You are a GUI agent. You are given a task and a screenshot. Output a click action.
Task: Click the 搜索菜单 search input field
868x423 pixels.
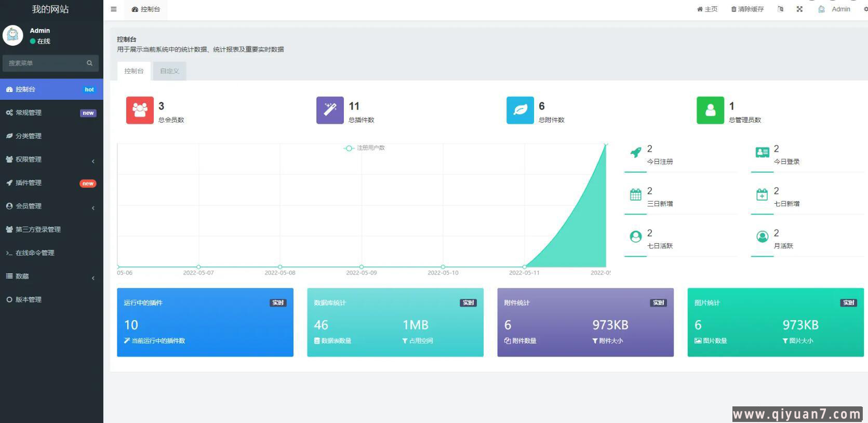[x=44, y=63]
